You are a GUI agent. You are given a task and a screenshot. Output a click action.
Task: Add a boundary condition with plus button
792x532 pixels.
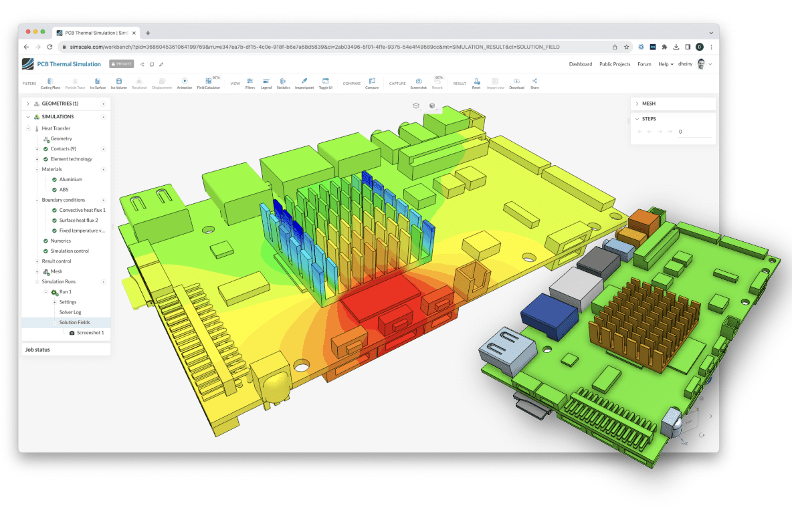[104, 200]
